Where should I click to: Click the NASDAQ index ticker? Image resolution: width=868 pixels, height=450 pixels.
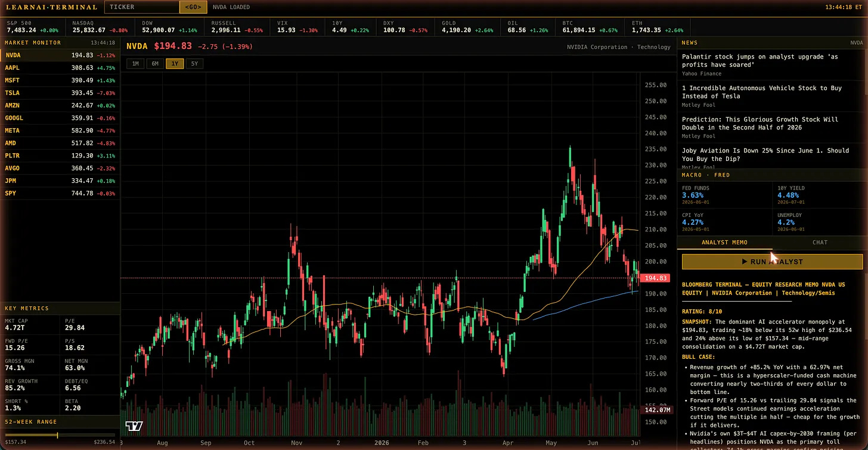point(100,26)
